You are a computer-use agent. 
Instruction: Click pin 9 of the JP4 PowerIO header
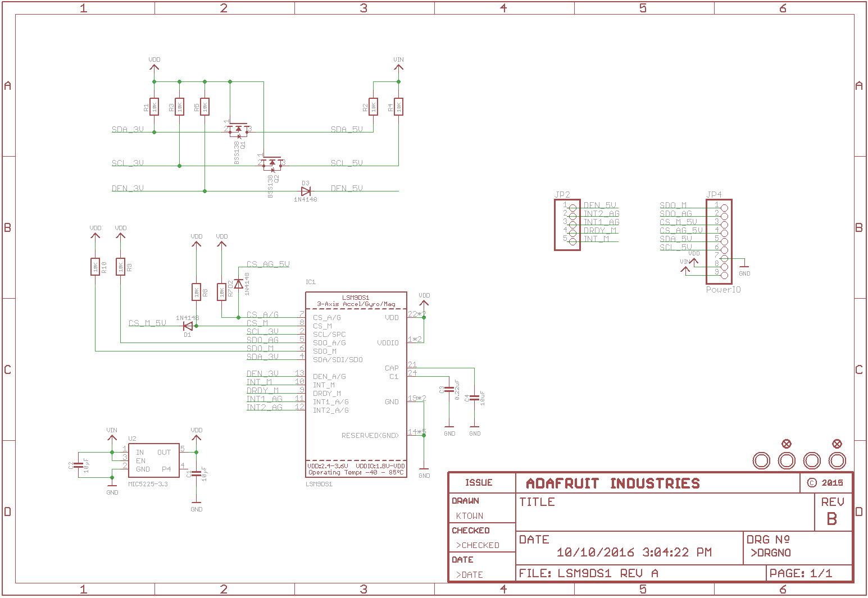coord(724,275)
